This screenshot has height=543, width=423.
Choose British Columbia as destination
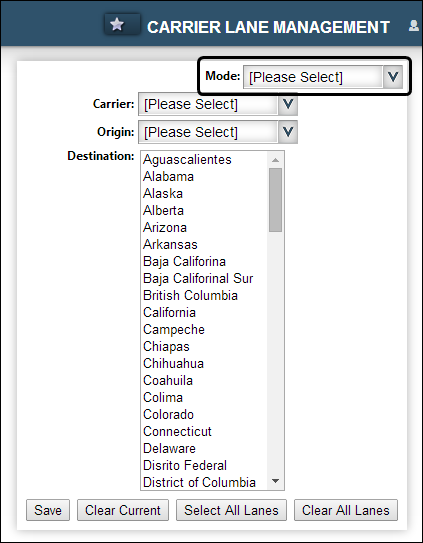191,295
